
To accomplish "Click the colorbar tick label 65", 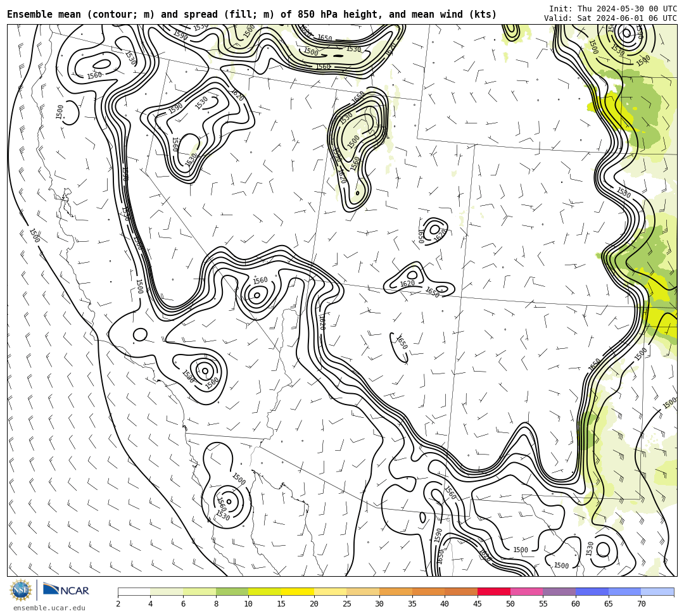I will [x=609, y=604].
